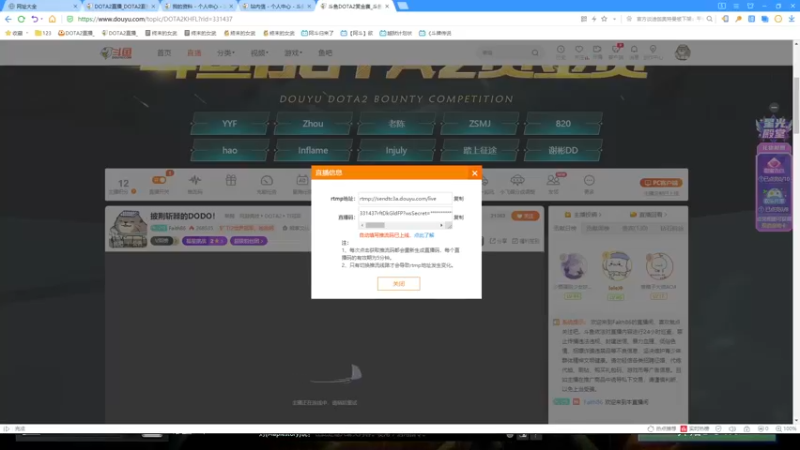Switch to the 网址大全 browser tab
The height and width of the screenshot is (450, 800).
pyautogui.click(x=41, y=6)
